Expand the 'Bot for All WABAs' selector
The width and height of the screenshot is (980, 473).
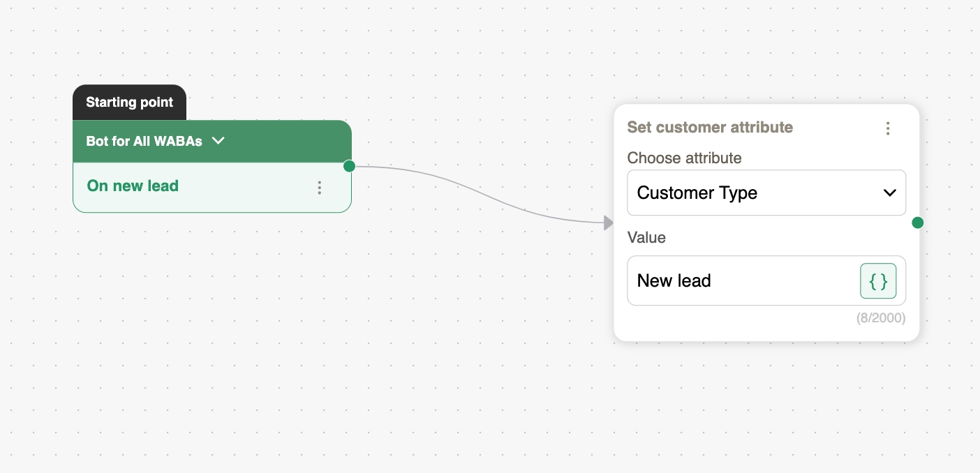(154, 141)
